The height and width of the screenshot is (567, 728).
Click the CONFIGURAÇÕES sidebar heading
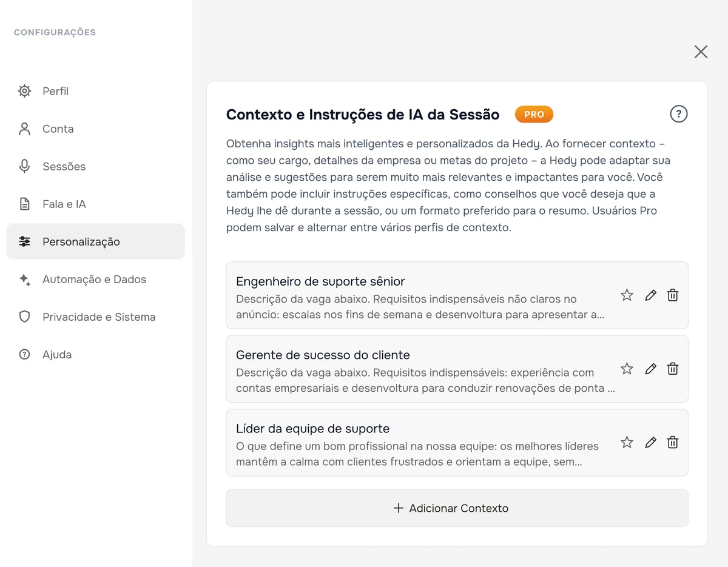(x=55, y=32)
